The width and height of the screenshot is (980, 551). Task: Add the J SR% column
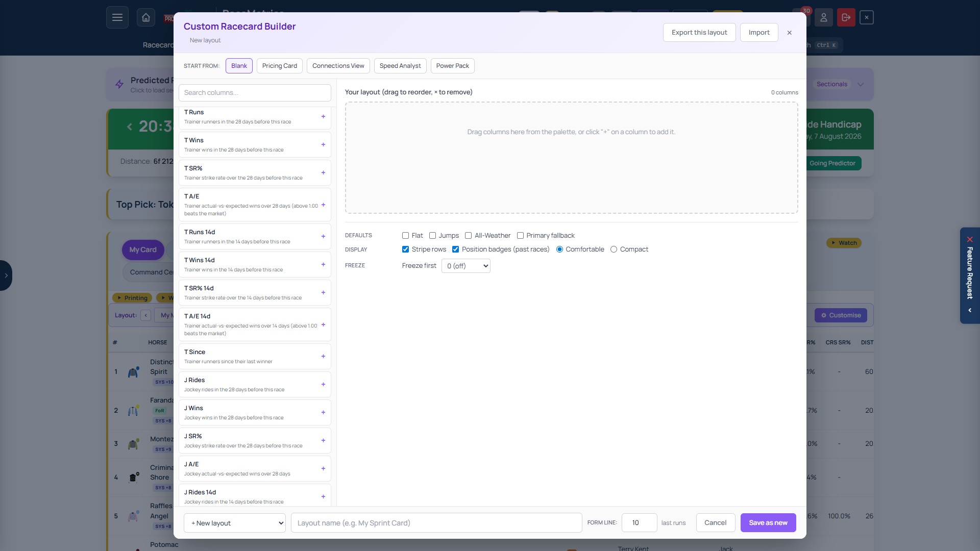point(323,441)
